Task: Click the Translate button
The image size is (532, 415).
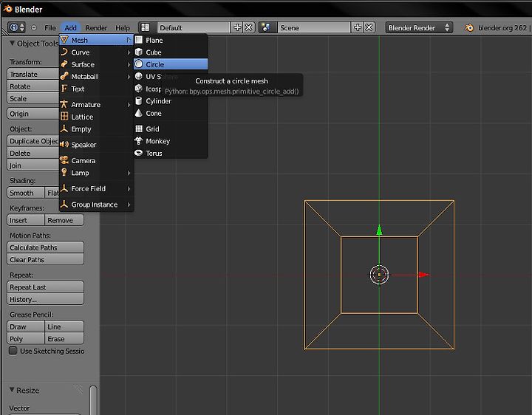Action: pos(33,74)
